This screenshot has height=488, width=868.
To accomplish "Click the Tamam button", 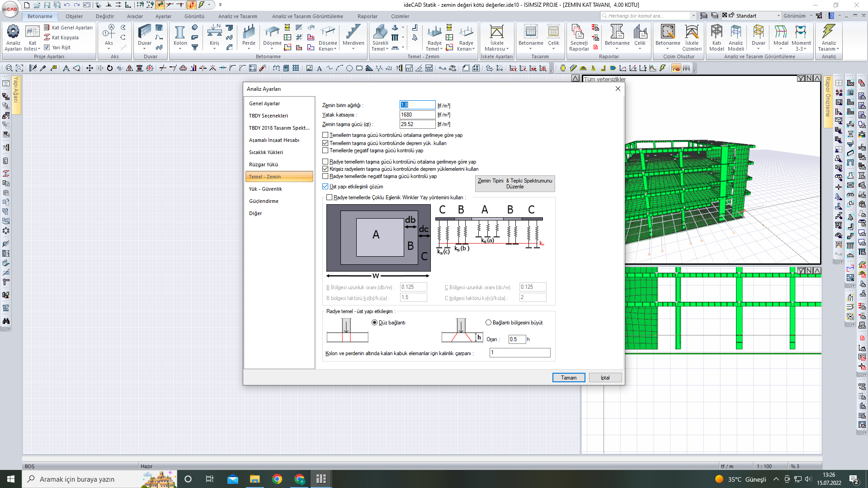I will pos(568,378).
